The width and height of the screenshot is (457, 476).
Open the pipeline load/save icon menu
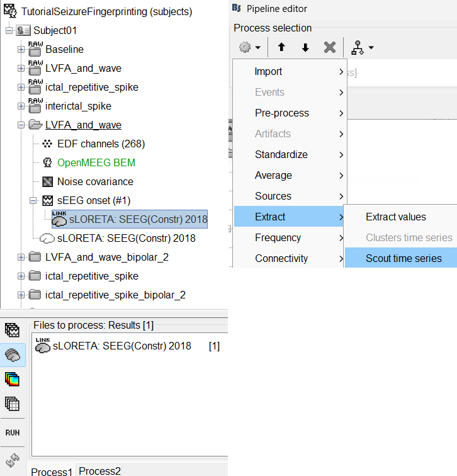click(362, 47)
